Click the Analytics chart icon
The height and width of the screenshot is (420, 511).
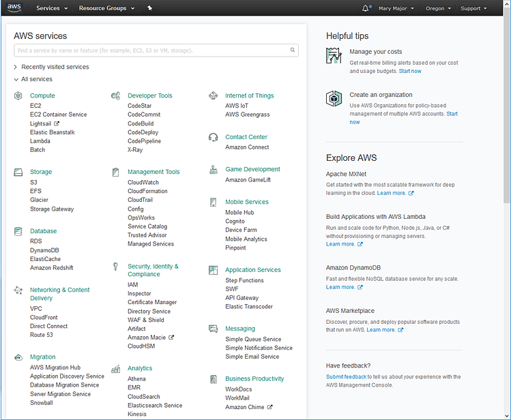tap(116, 369)
